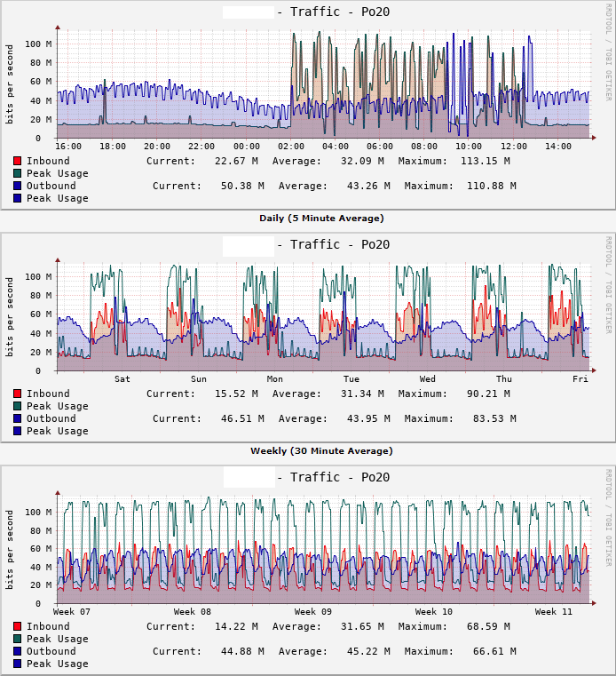
Task: Click the blue Outbound swatch in daily graph
Action: [x=17, y=186]
